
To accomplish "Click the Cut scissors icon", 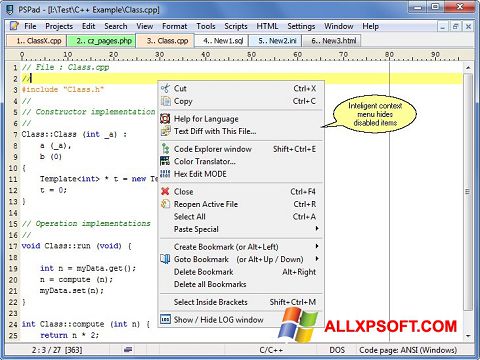I will pyautogui.click(x=165, y=88).
